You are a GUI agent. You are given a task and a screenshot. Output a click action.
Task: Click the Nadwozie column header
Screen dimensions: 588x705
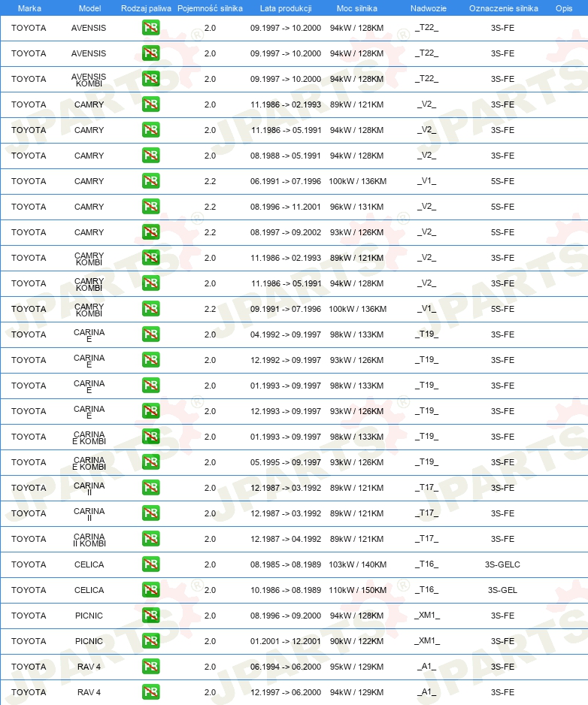(x=429, y=8)
